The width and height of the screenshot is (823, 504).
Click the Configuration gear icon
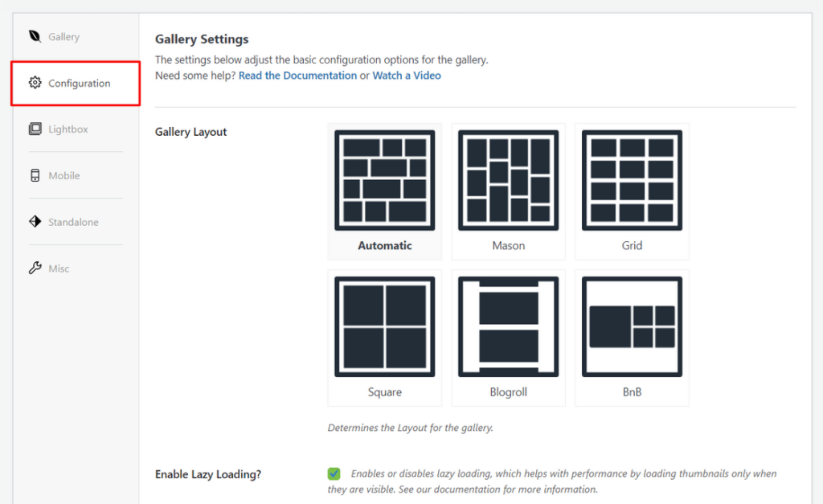coord(34,82)
